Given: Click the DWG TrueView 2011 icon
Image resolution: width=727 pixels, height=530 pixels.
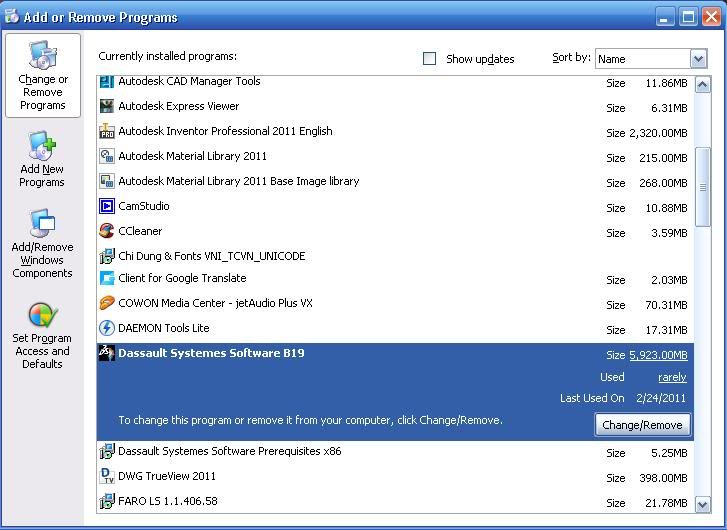Looking at the screenshot, I should (x=107, y=476).
